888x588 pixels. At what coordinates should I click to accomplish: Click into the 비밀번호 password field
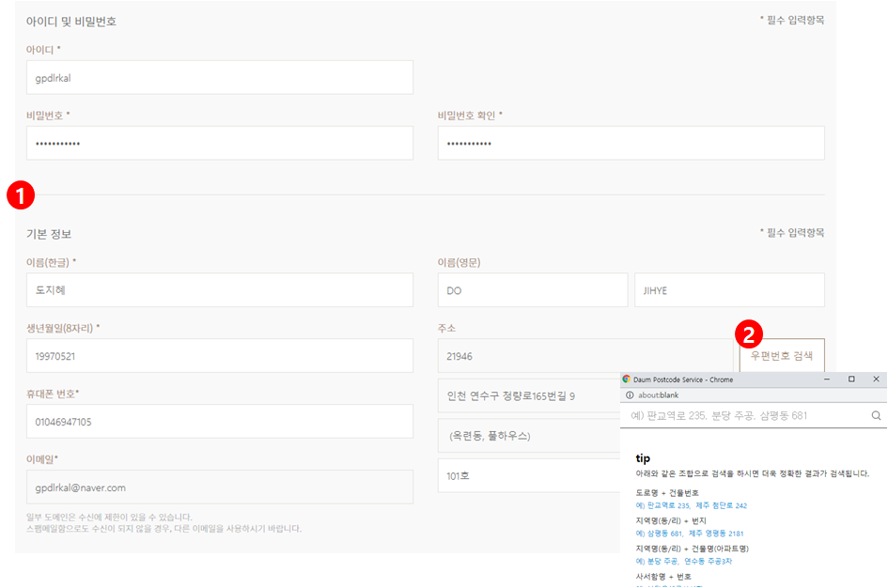pyautogui.click(x=220, y=143)
